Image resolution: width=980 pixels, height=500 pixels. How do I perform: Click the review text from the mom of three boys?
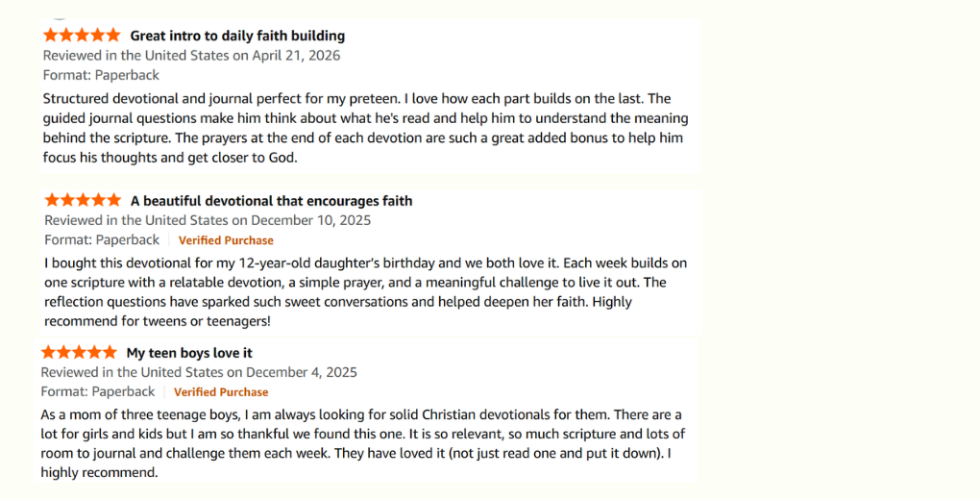(361, 443)
